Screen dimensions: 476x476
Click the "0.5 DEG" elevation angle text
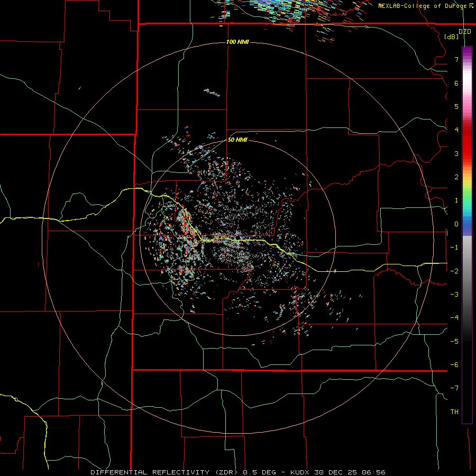(259, 472)
